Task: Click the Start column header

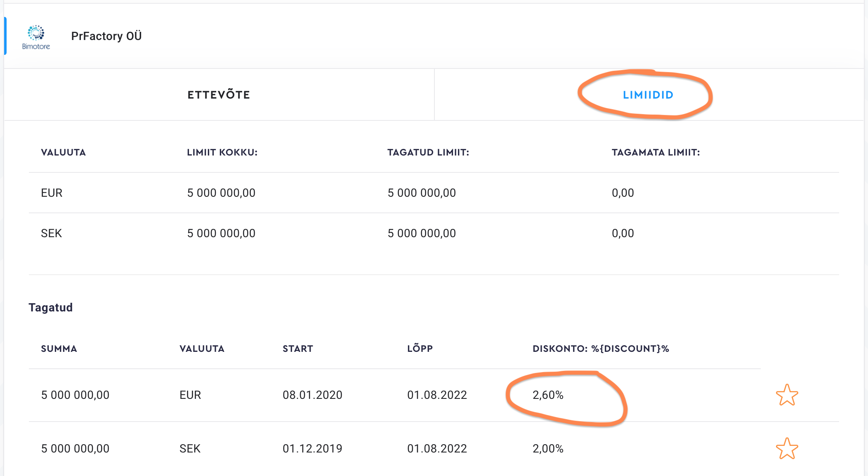Action: click(297, 349)
